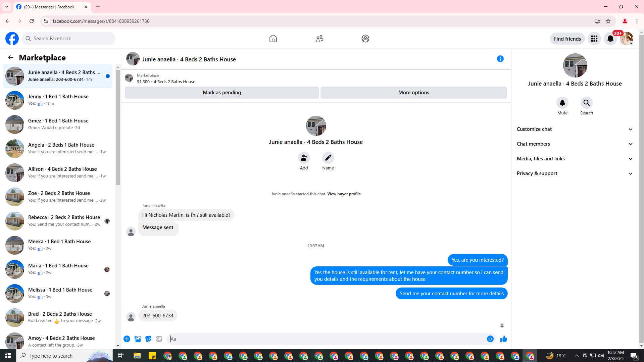Viewport: 644px width, 362px height.
Task: Toggle the conversation information panel
Action: 500,59
